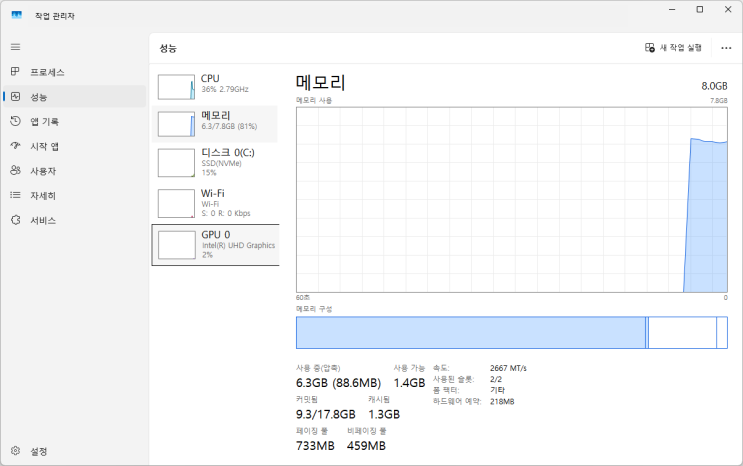
Task: Select the 사용자 users icon
Action: pyautogui.click(x=15, y=171)
